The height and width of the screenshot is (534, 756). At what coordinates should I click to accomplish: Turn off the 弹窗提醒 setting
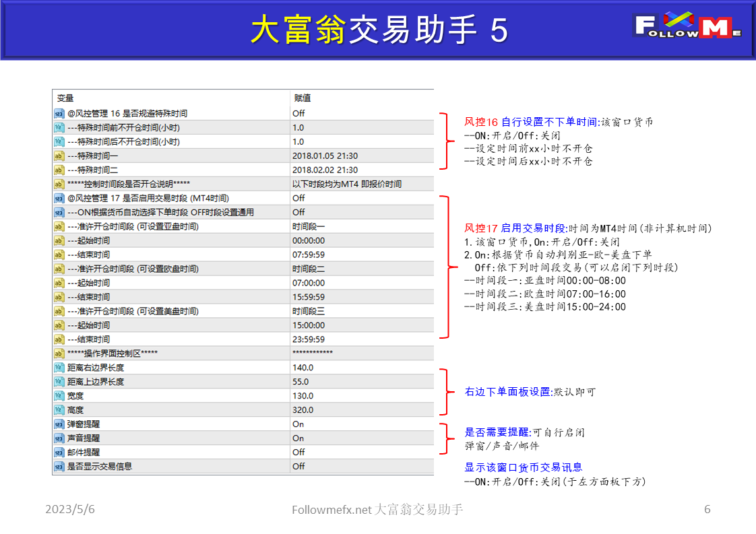[300, 424]
